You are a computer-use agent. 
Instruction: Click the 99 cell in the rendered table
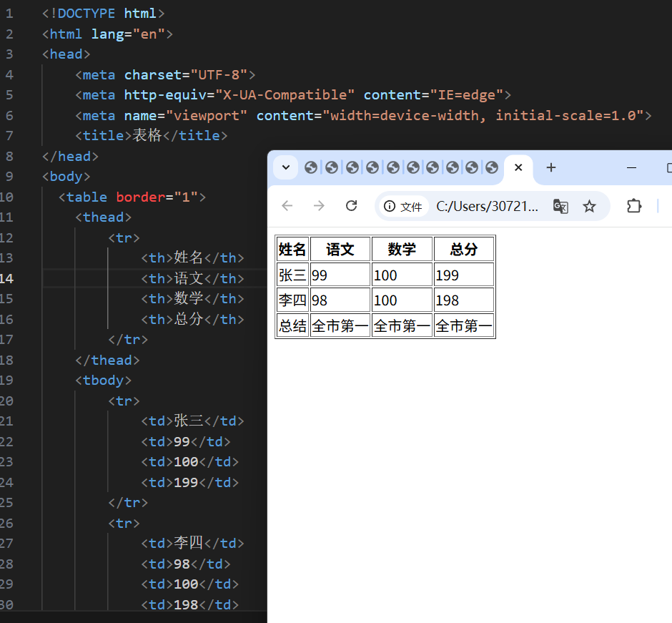tap(340, 275)
